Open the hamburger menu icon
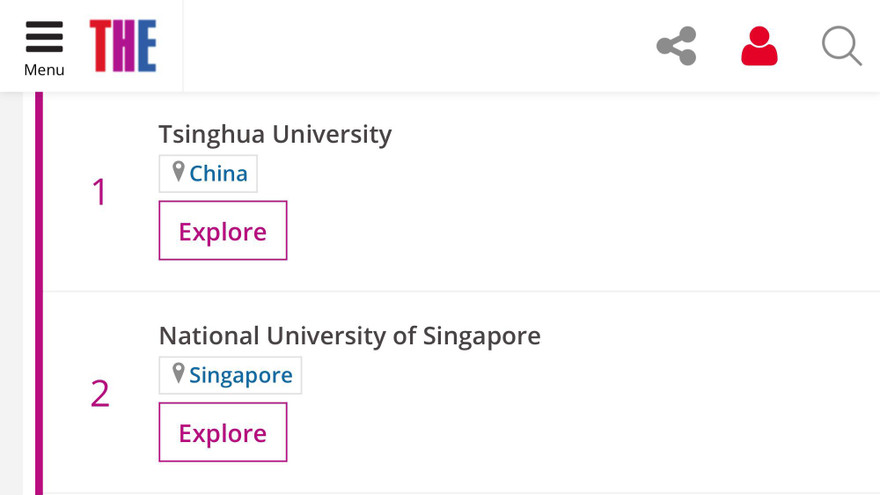 [x=44, y=37]
